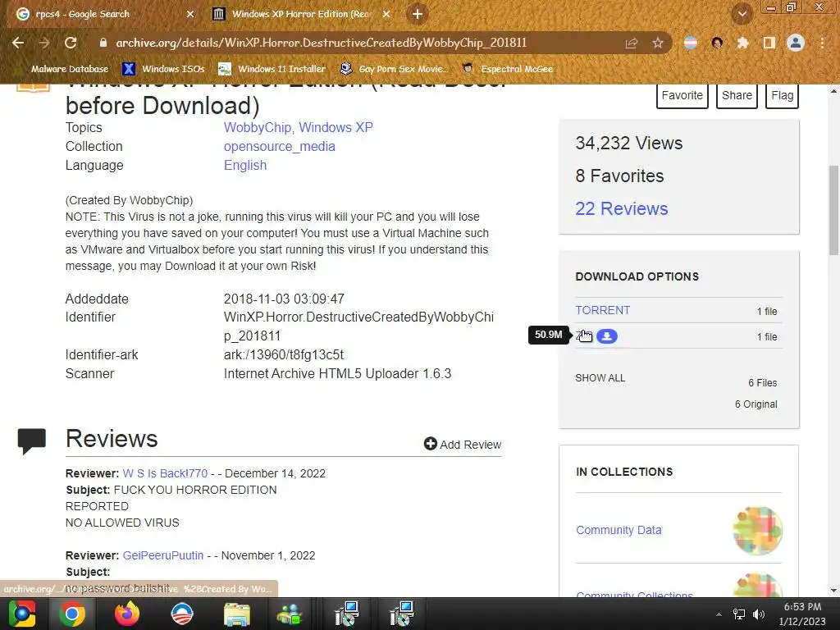The image size is (840, 630).
Task: Click the page vertical scrollbar
Action: [x=833, y=210]
